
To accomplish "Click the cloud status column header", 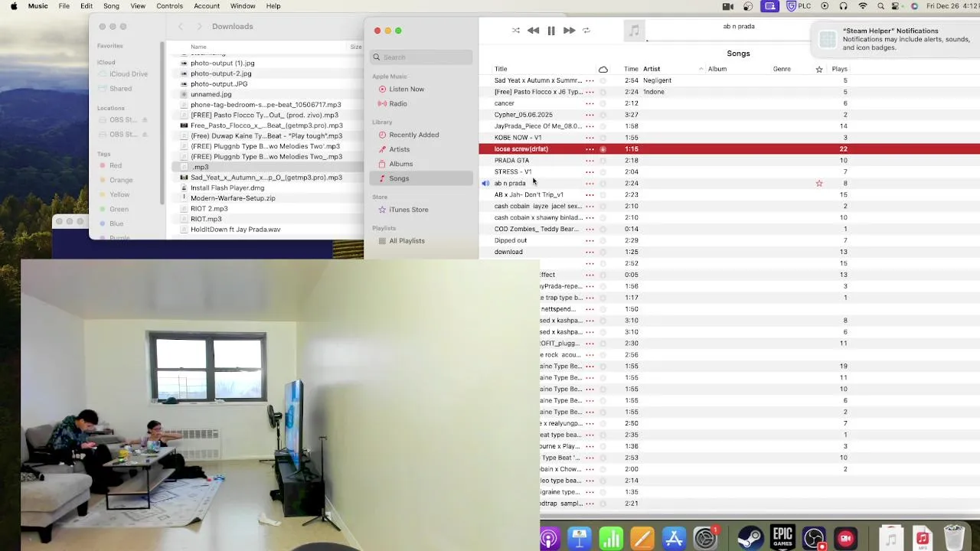I will [x=603, y=69].
